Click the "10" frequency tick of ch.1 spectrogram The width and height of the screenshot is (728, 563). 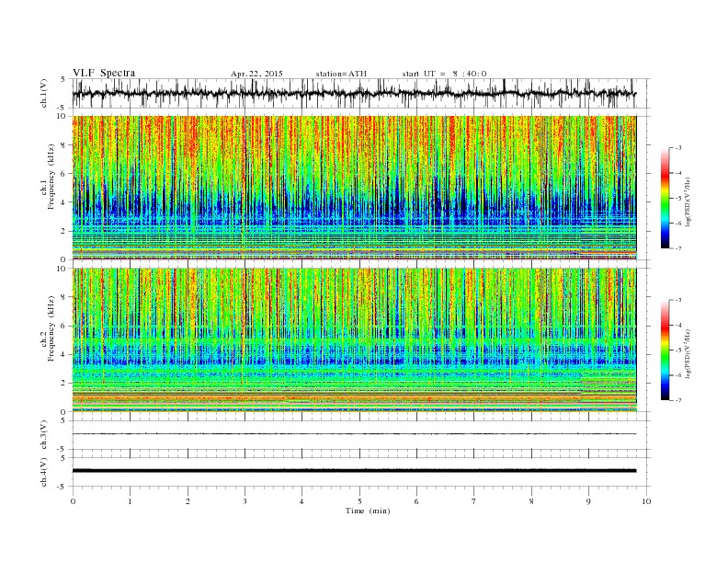[63, 116]
